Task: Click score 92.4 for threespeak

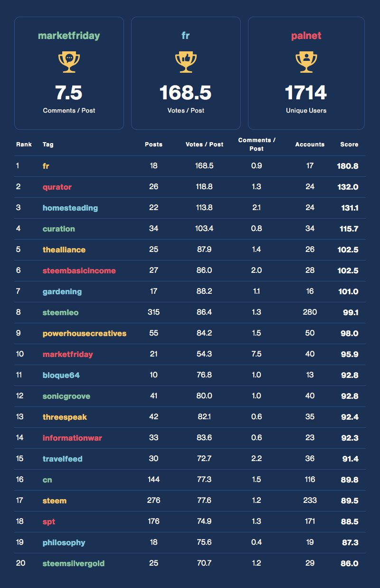Action: [x=349, y=417]
